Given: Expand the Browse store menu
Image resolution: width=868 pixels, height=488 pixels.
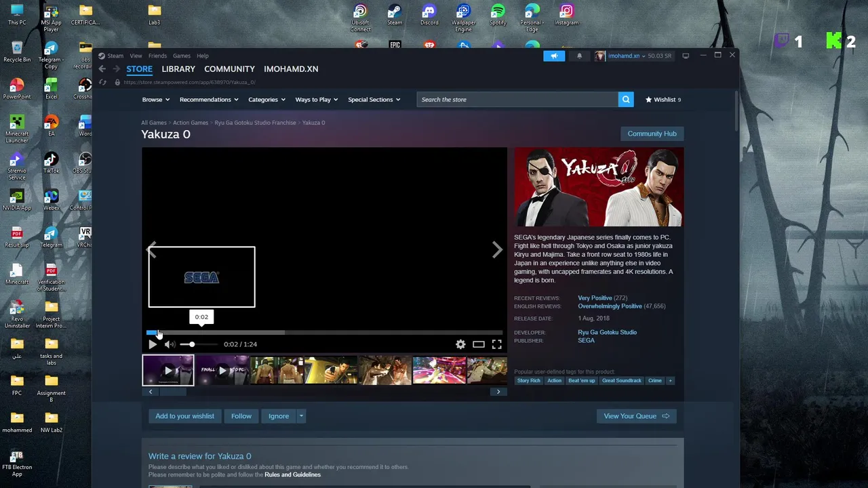Looking at the screenshot, I should (x=155, y=100).
